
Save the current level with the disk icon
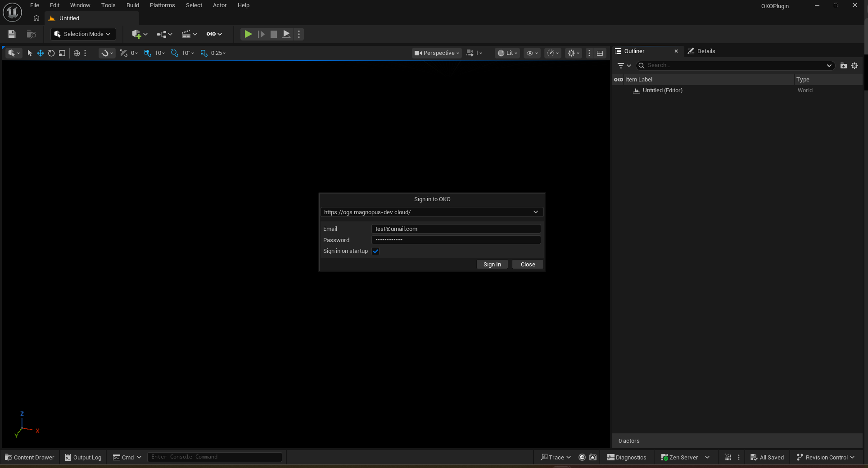click(12, 34)
